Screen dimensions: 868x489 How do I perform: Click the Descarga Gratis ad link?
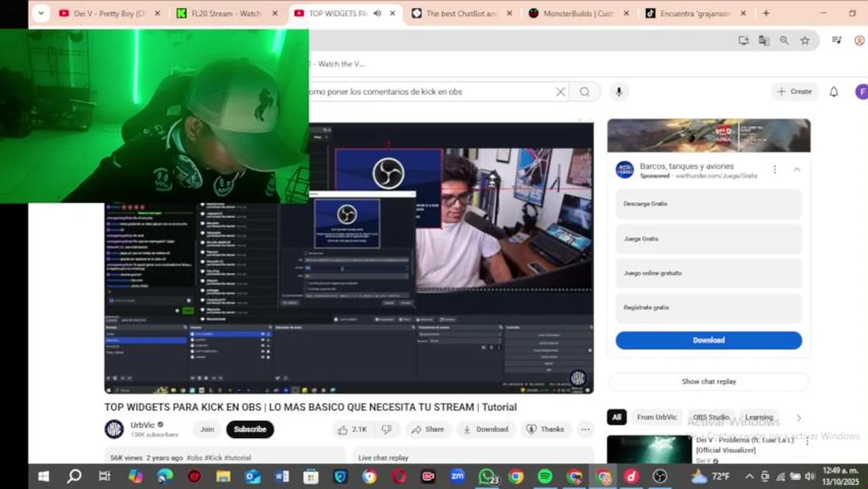coord(708,204)
